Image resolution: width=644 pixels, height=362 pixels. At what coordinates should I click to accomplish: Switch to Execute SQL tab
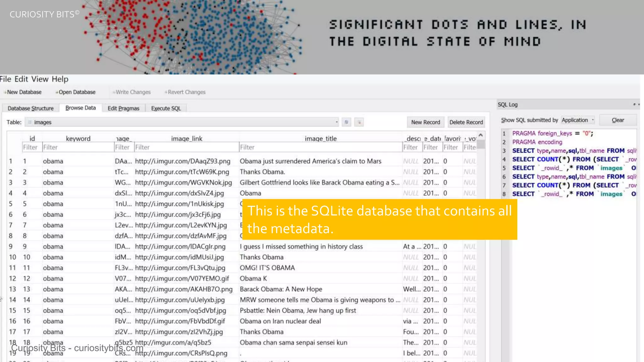(166, 108)
